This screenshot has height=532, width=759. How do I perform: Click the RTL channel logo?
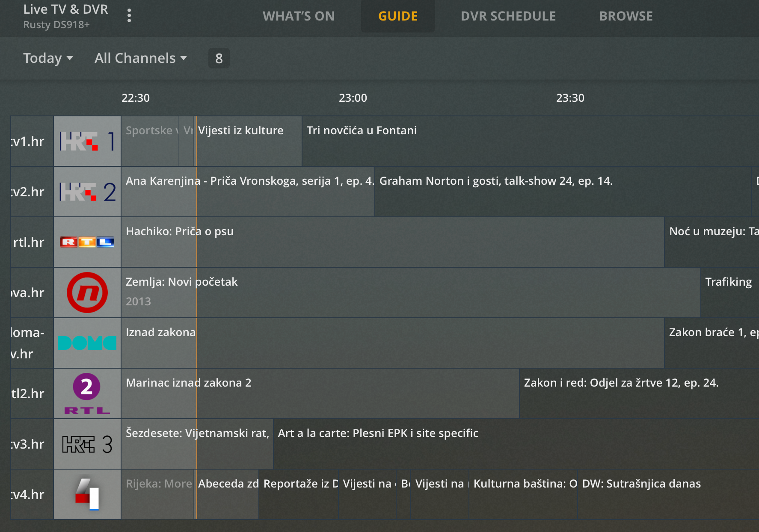pyautogui.click(x=87, y=242)
